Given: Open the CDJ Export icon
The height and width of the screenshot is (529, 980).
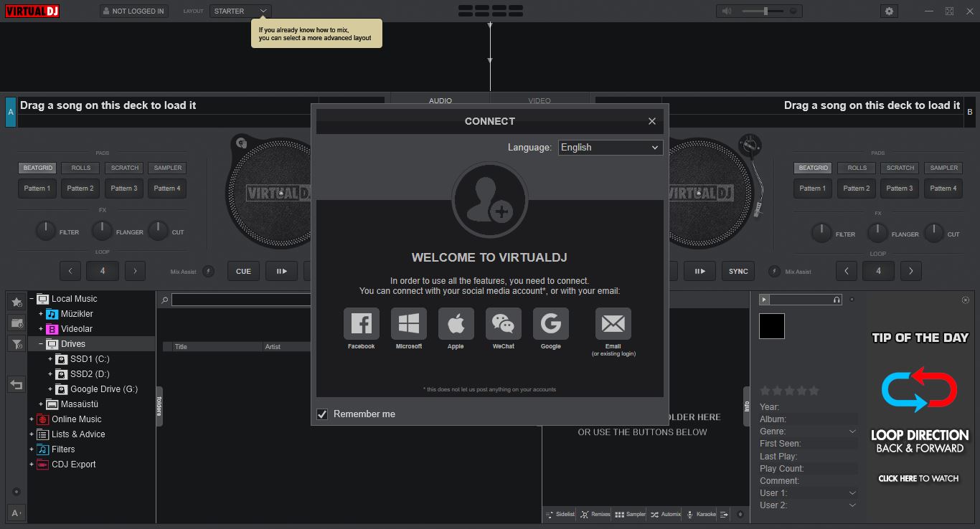Looking at the screenshot, I should (x=42, y=464).
